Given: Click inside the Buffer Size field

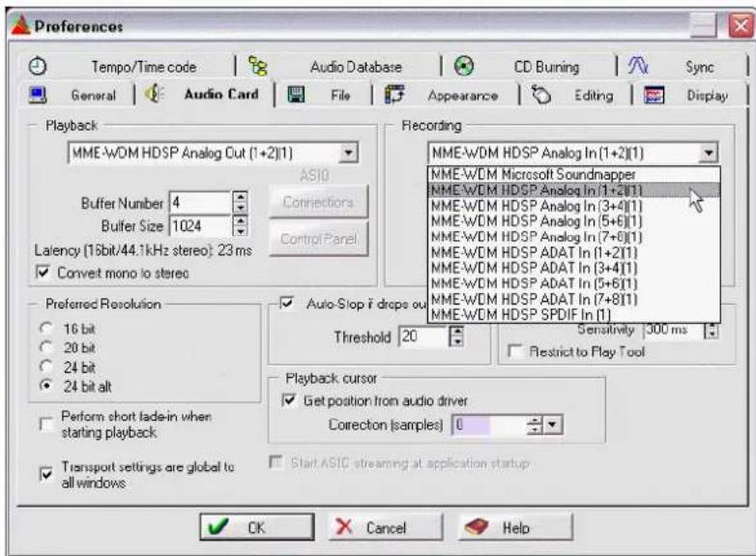Looking at the screenshot, I should (x=200, y=225).
